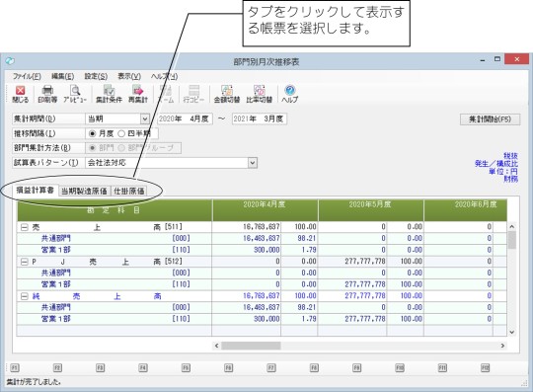Open 集計条件 aggregation conditions icon
This screenshot has width=533, height=392.
109,94
